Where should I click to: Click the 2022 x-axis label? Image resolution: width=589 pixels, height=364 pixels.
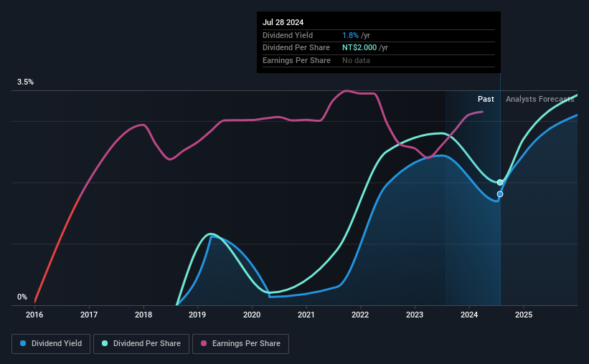360,315
